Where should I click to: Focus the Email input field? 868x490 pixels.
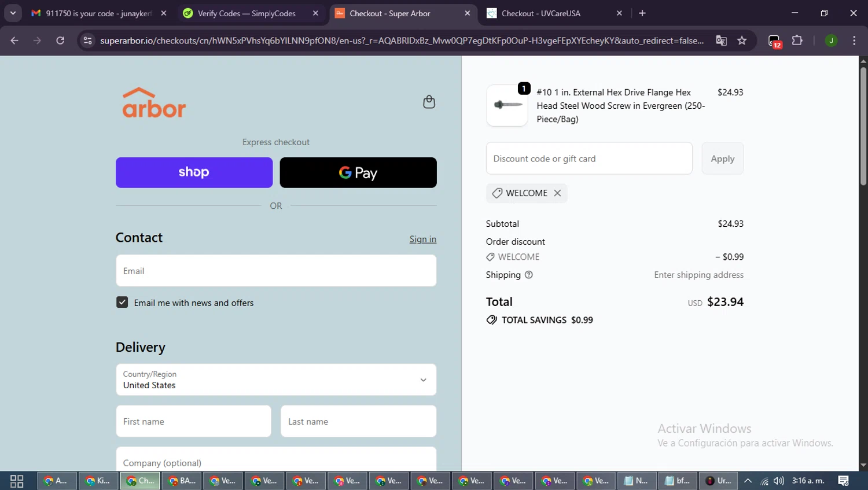(276, 271)
